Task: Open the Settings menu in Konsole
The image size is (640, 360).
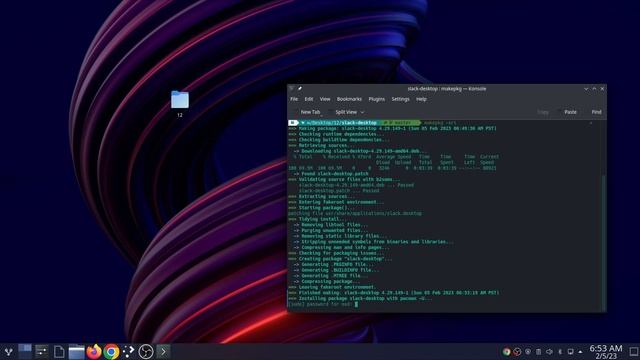Action: click(x=400, y=99)
